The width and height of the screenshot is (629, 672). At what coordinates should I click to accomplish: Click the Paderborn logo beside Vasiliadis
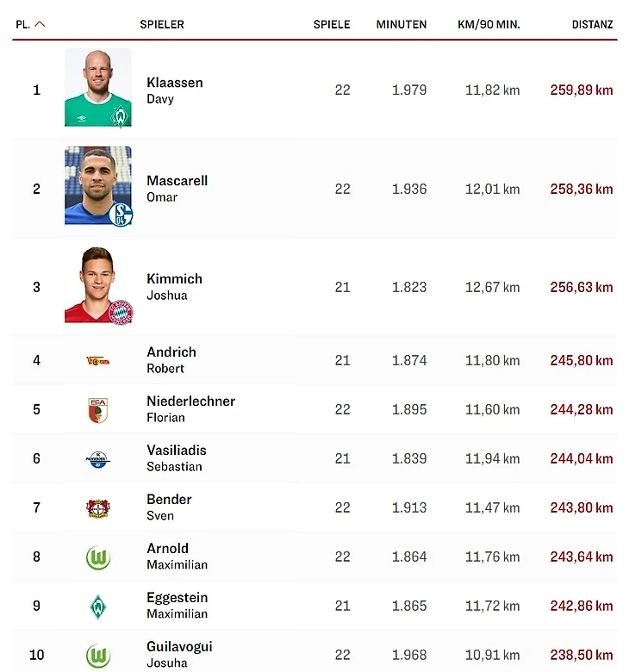[98, 458]
